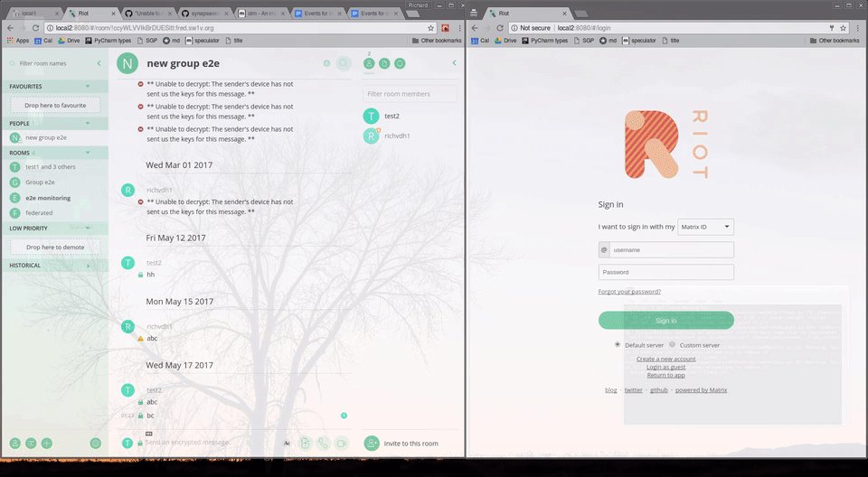Select the Custom server radio button
Image resolution: width=868 pixels, height=477 pixels.
(672, 344)
